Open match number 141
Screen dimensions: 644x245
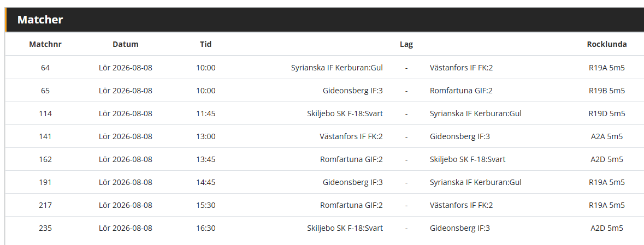pos(45,136)
